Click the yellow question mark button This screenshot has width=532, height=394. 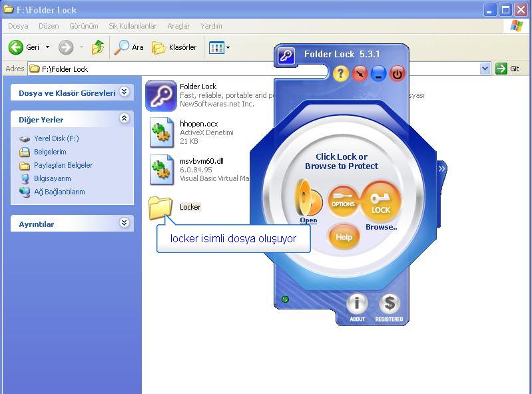click(x=341, y=73)
